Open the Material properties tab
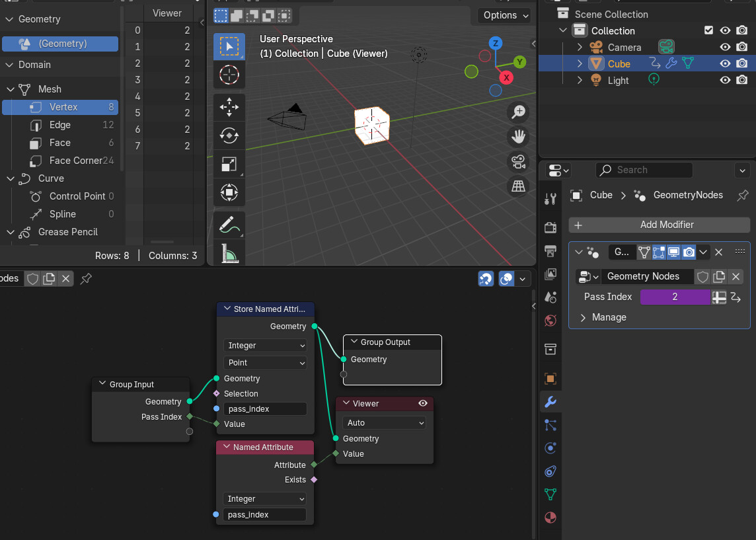Image resolution: width=756 pixels, height=540 pixels. [550, 518]
